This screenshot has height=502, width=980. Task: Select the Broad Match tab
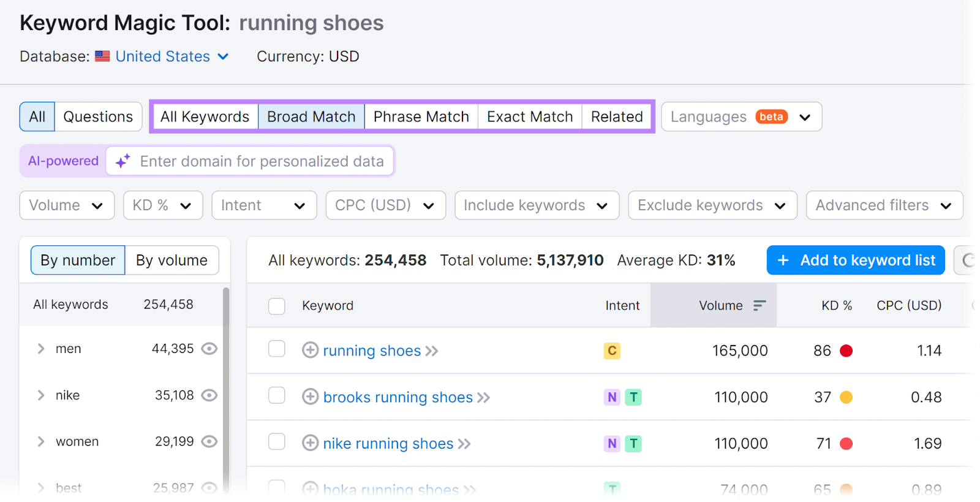[311, 116]
